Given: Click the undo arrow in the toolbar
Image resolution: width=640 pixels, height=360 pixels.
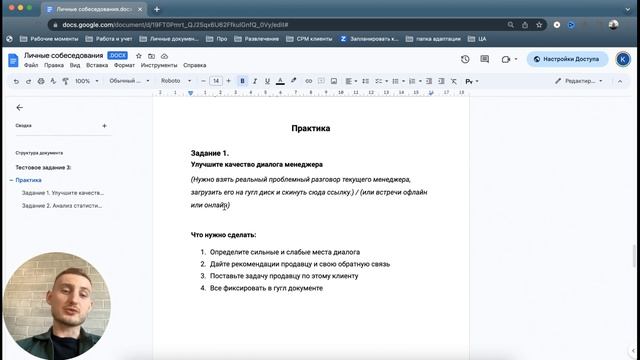Looking at the screenshot, I should pos(16,81).
